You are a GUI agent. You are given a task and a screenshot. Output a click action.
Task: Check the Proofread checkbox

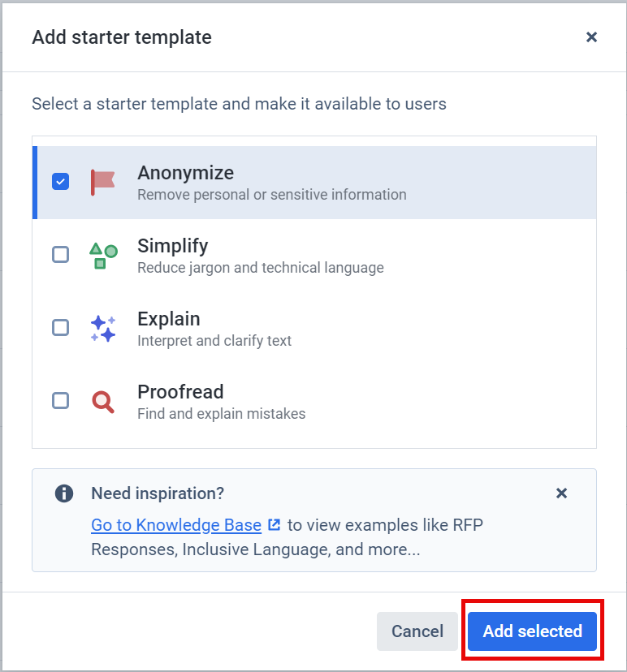click(60, 401)
